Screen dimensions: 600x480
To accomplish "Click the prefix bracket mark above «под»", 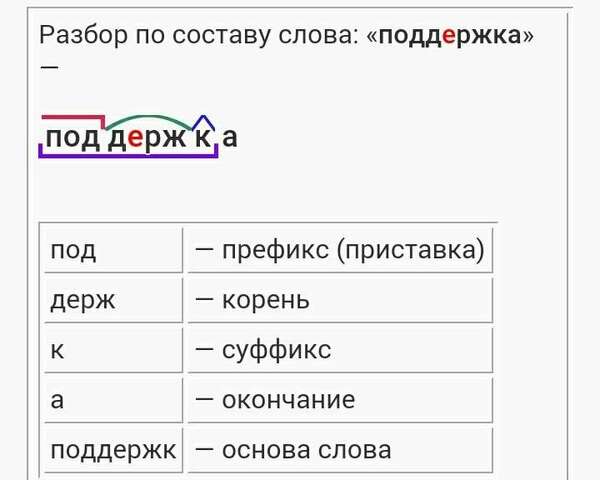I will [73, 121].
